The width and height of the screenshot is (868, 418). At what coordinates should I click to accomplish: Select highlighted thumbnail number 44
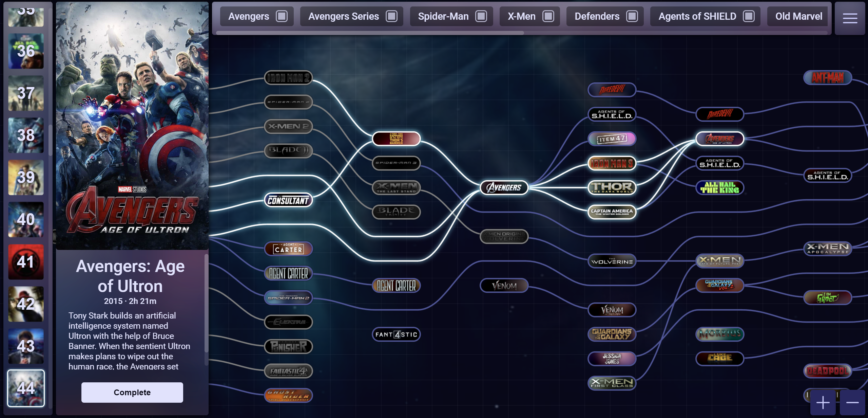tap(26, 388)
